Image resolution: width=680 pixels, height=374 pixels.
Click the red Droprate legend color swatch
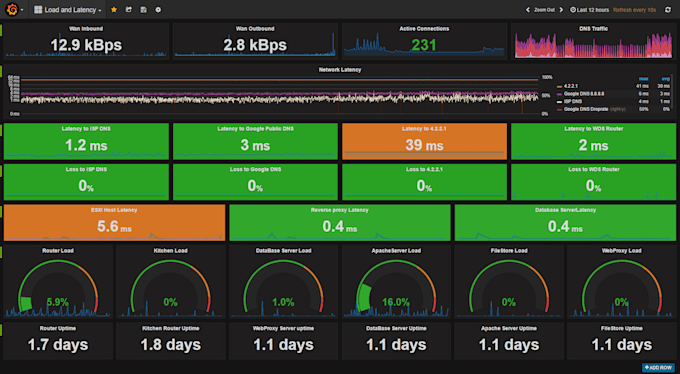click(x=559, y=110)
